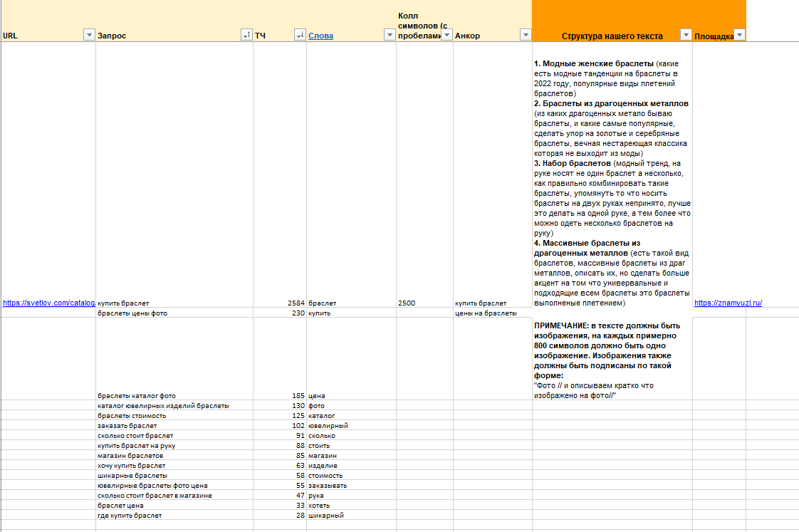799x532 pixels.
Task: Select ТЧ value 130
Action: click(x=280, y=406)
